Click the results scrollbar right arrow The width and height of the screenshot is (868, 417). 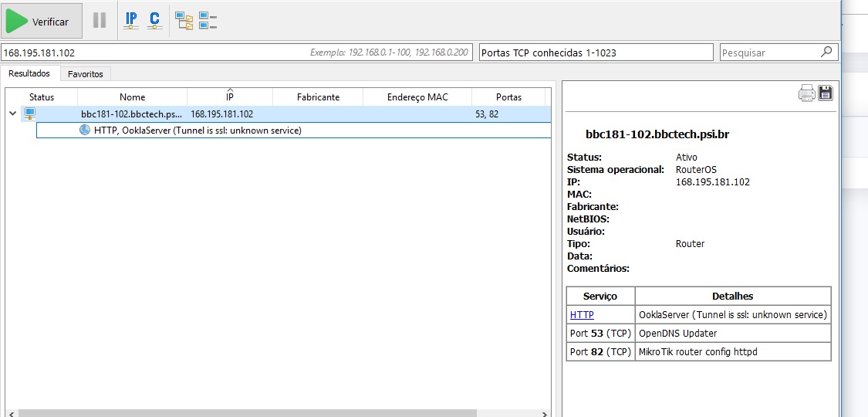(x=546, y=413)
